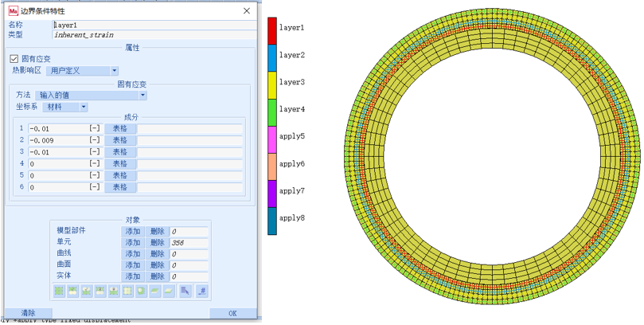Click 删除 for 单元
Image resolution: width=644 pixels, height=325 pixels.
click(158, 242)
